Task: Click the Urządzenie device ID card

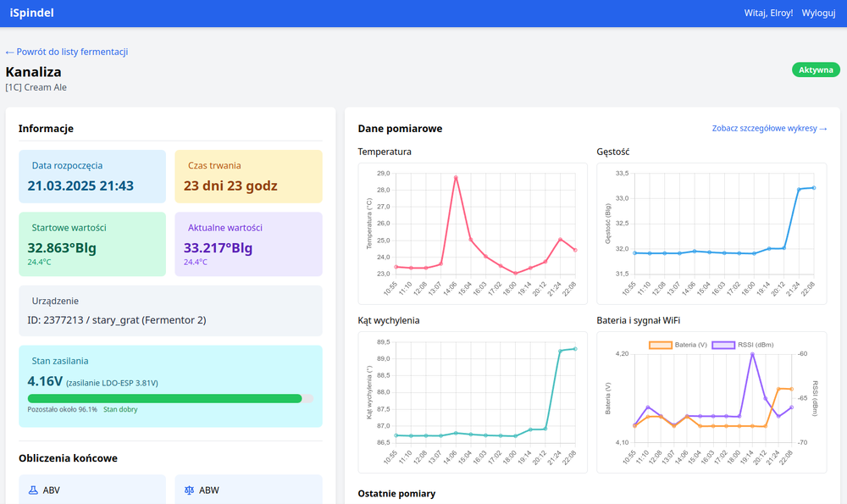Action: (x=170, y=311)
